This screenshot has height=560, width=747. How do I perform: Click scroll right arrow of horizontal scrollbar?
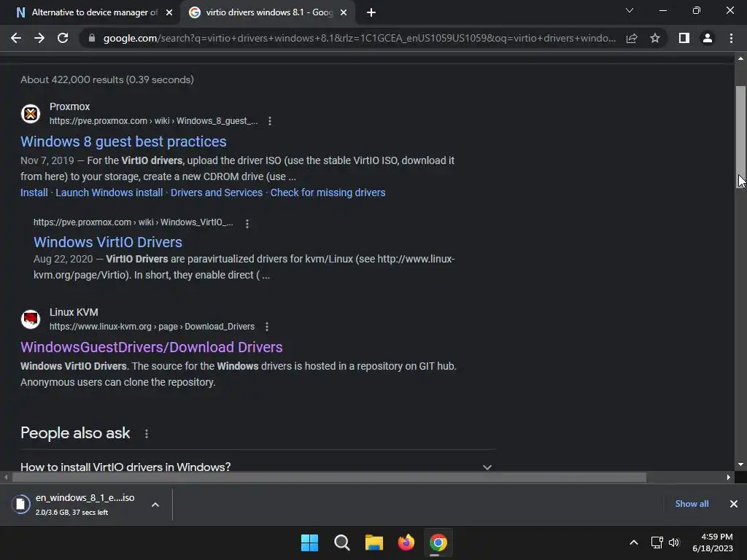tap(729, 477)
